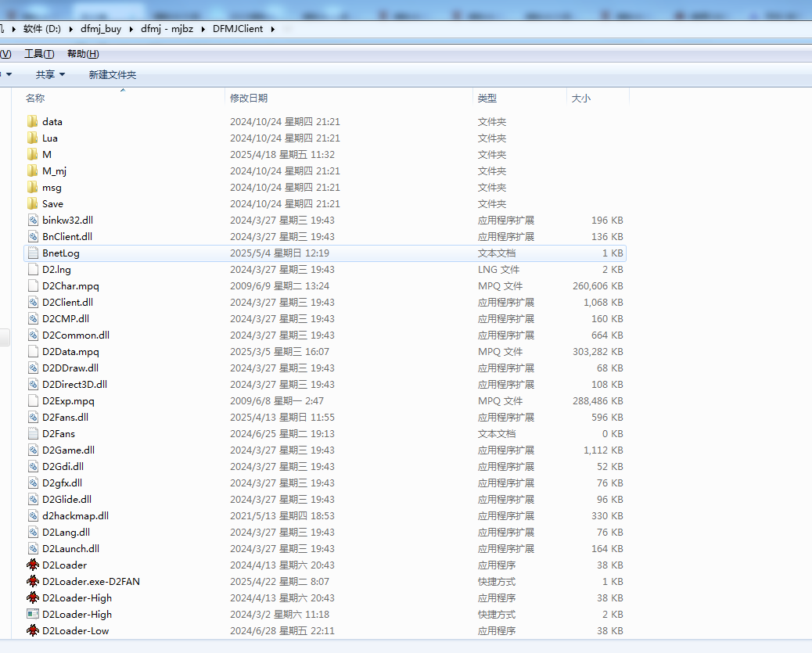Open the 帮助(H) menu
This screenshot has width=812, height=653.
pos(83,54)
